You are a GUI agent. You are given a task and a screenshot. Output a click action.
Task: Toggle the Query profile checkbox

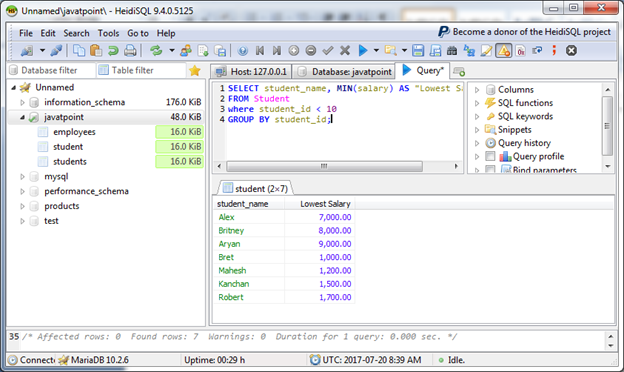[490, 156]
